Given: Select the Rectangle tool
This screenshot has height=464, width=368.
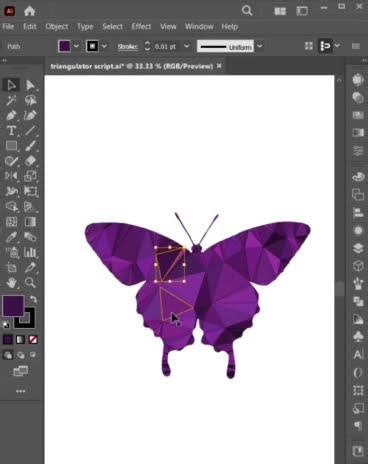Looking at the screenshot, I should [x=11, y=146].
